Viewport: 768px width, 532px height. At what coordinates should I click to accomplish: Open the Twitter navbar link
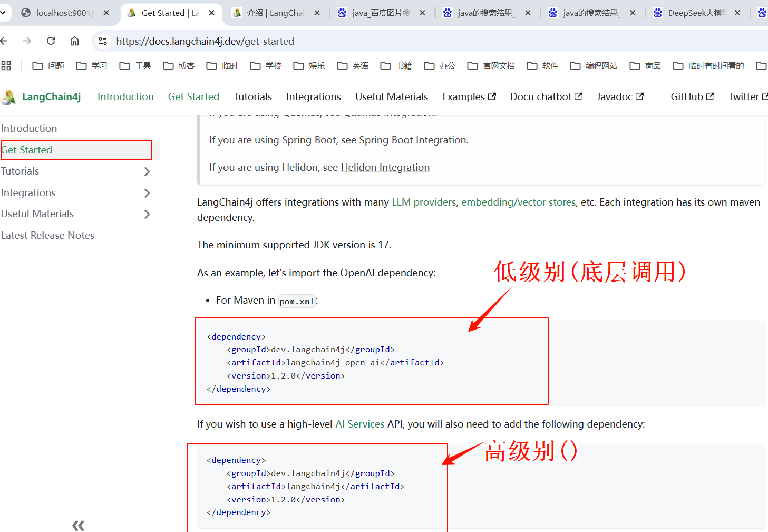pyautogui.click(x=747, y=96)
